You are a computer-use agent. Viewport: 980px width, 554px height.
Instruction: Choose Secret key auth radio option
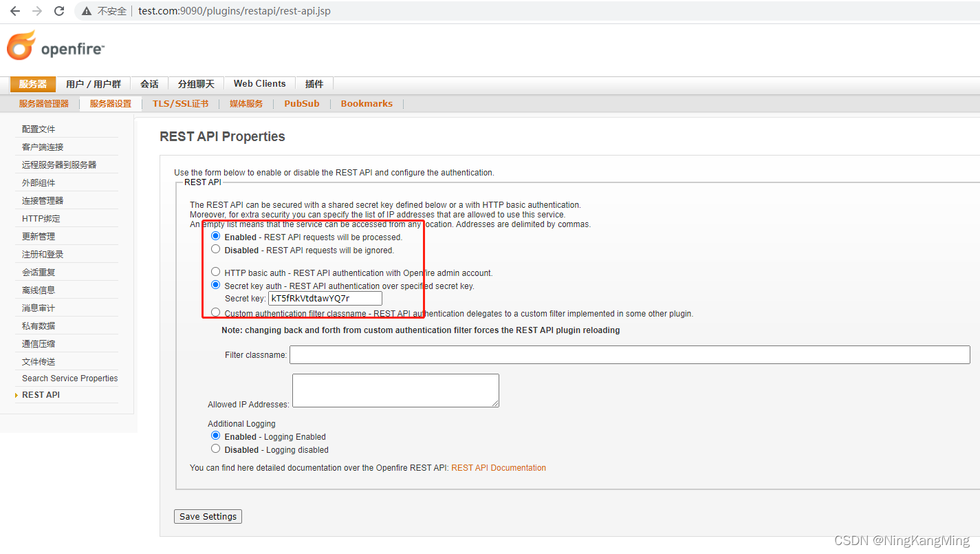[216, 285]
